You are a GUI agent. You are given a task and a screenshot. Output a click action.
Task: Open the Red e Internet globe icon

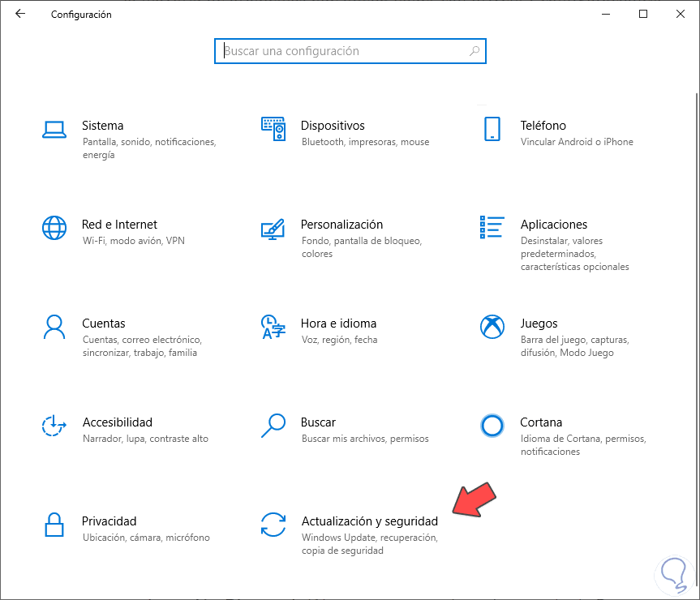54,228
